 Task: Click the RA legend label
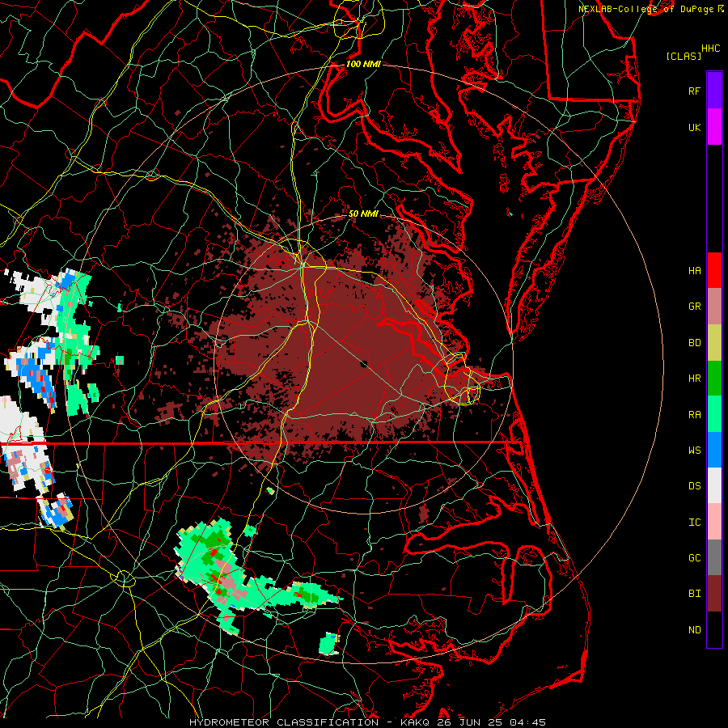coord(694,415)
